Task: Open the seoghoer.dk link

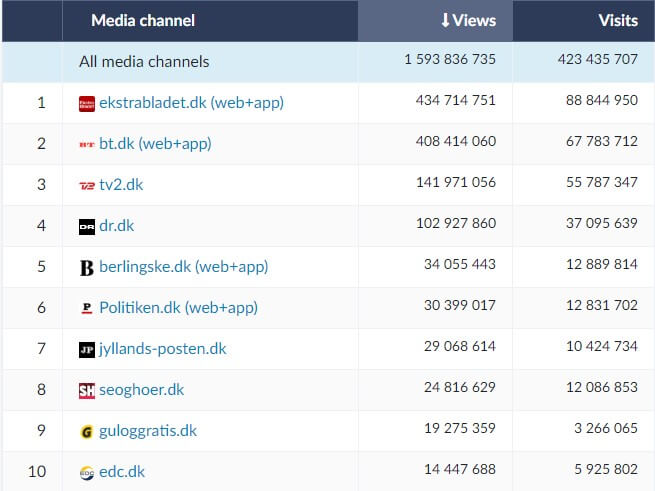Action: tap(141, 390)
